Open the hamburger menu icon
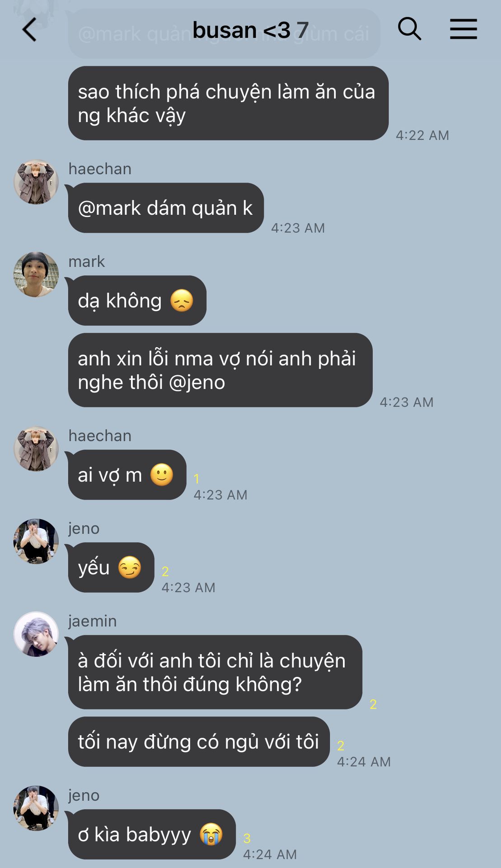 click(x=464, y=29)
